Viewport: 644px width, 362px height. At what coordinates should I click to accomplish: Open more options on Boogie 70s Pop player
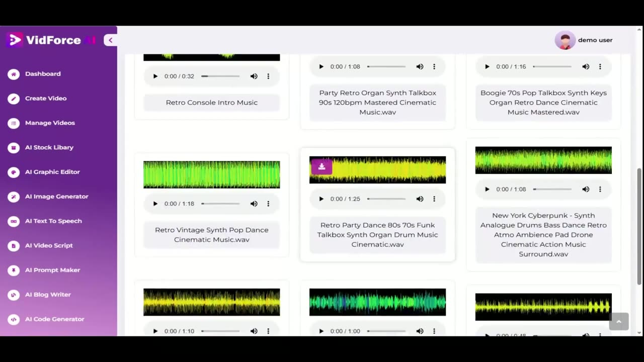[x=600, y=67]
